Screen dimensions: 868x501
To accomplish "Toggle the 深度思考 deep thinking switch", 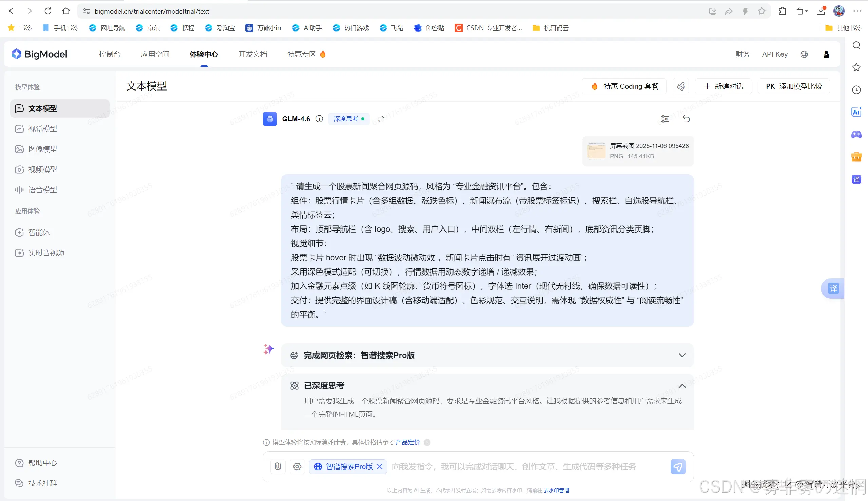I will point(349,119).
